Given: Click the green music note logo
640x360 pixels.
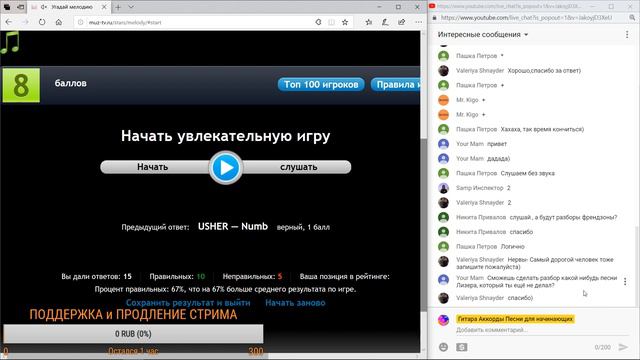Looking at the screenshot, I should pos(10,42).
